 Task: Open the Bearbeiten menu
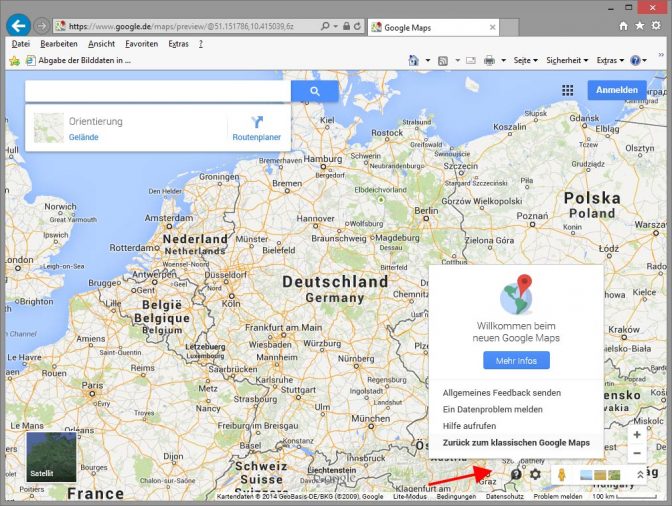tap(59, 44)
